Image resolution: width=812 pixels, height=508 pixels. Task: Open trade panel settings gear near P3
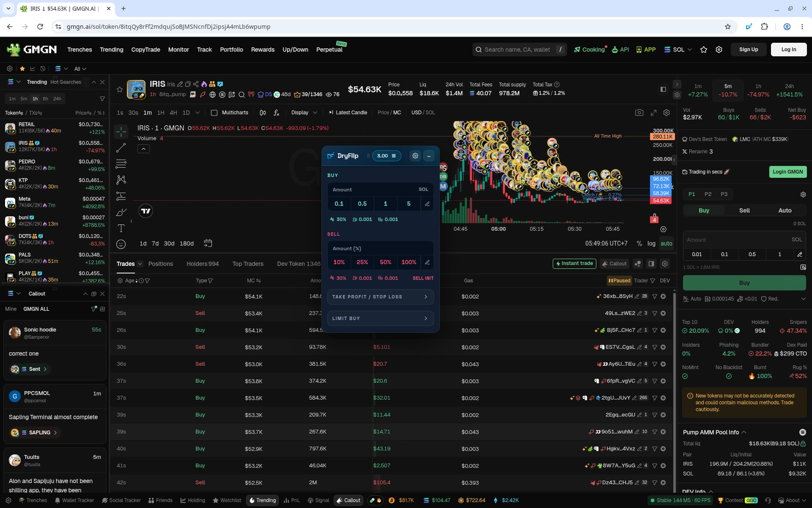point(803,195)
